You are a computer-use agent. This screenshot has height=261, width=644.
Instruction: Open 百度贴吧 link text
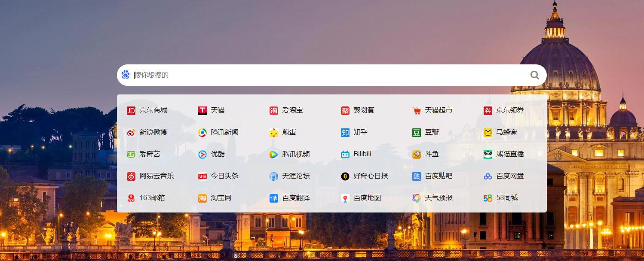[439, 176]
